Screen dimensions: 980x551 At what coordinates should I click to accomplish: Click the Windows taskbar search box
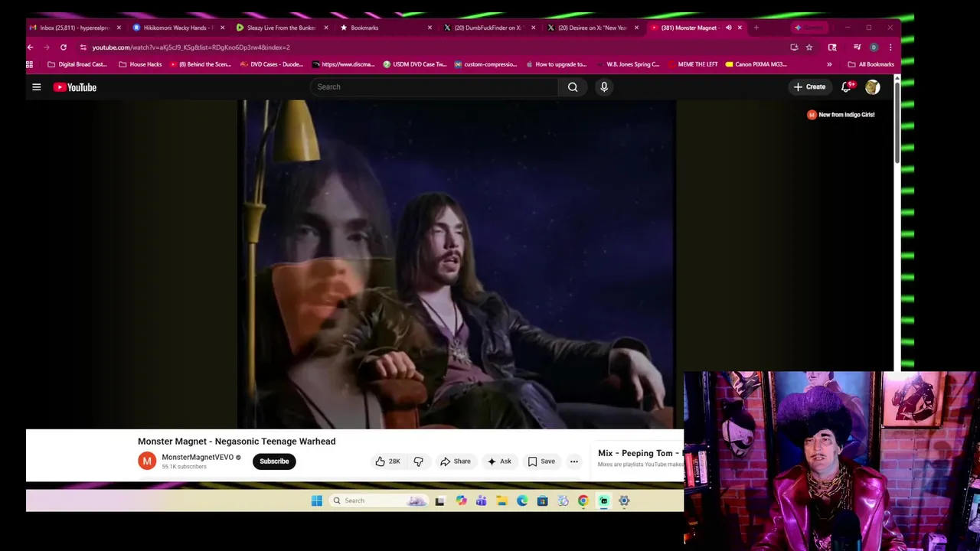(379, 501)
